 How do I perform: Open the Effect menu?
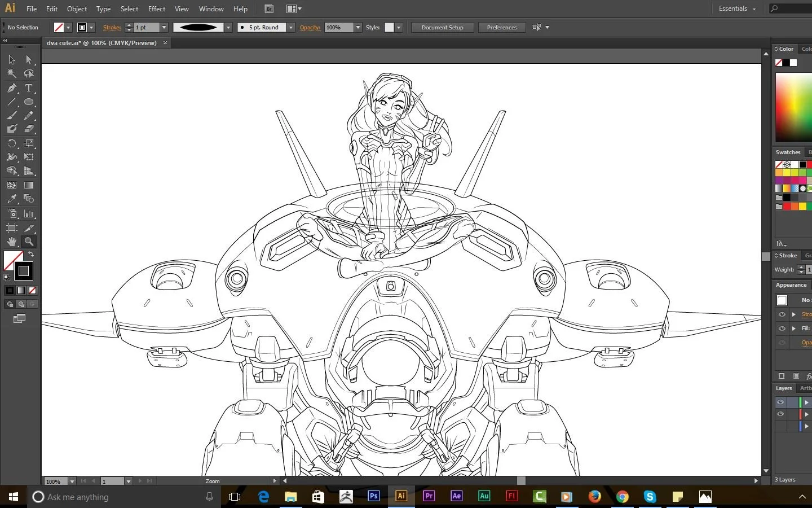(x=157, y=8)
